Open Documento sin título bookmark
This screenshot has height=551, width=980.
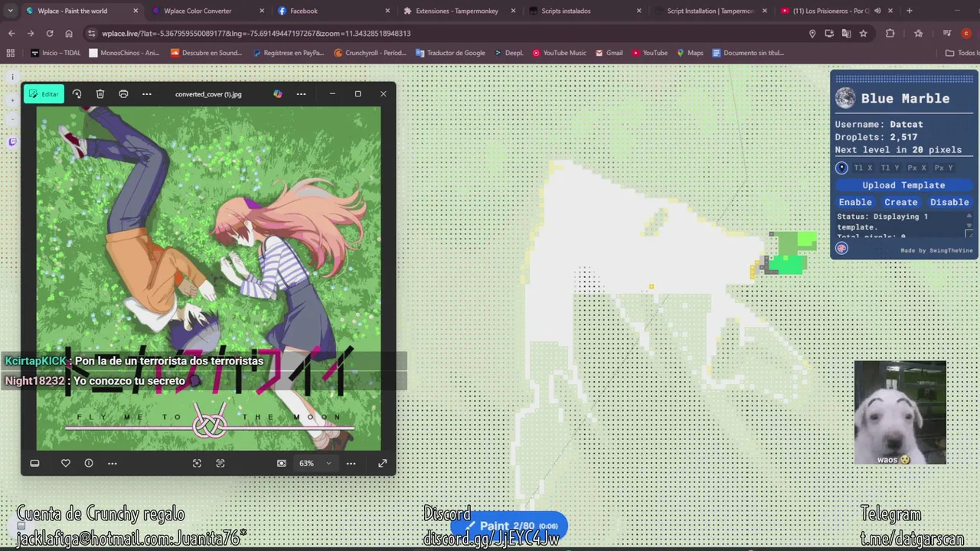click(x=748, y=53)
